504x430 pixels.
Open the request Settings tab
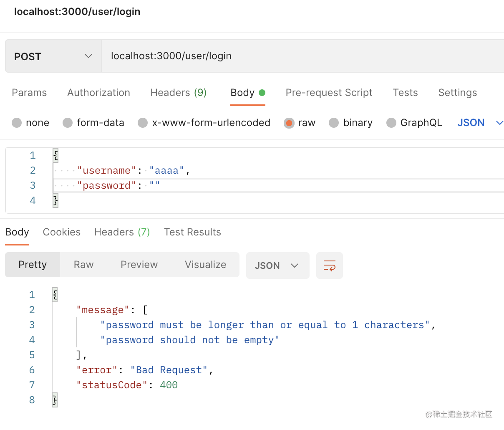457,93
